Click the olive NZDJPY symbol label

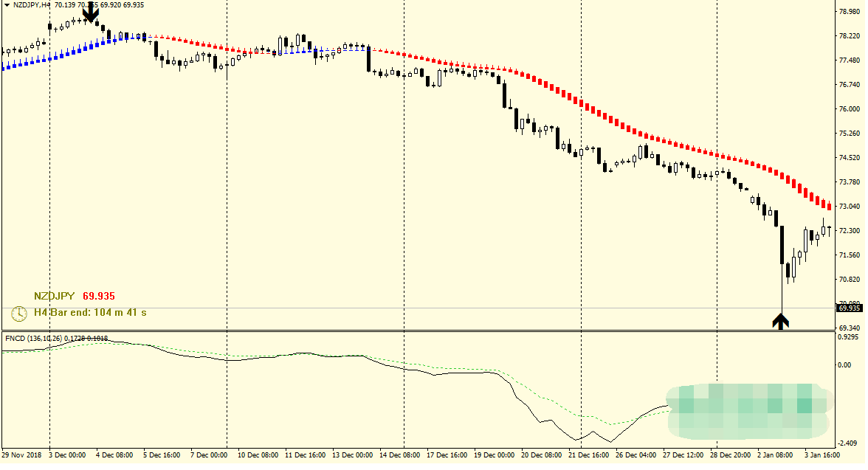tap(54, 296)
